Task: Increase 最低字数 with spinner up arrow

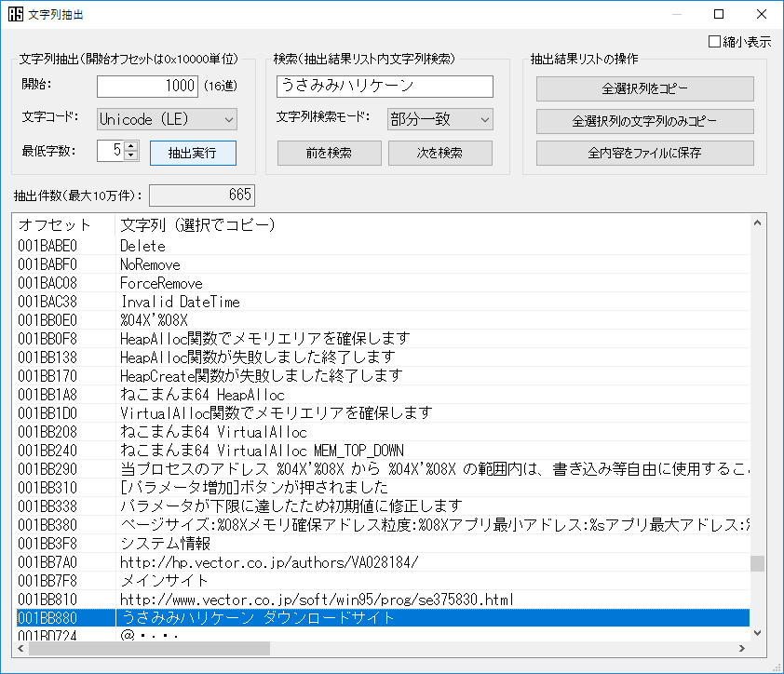Action: pyautogui.click(x=131, y=145)
